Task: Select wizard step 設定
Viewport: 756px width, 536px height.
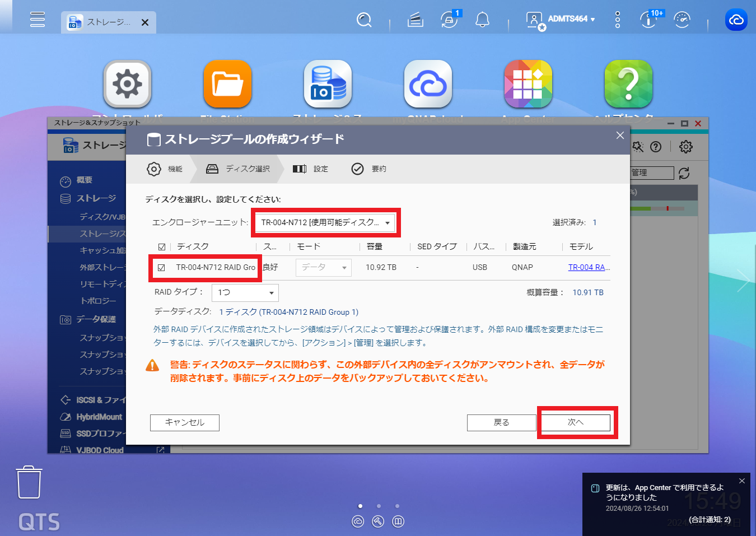Action: pyautogui.click(x=311, y=169)
